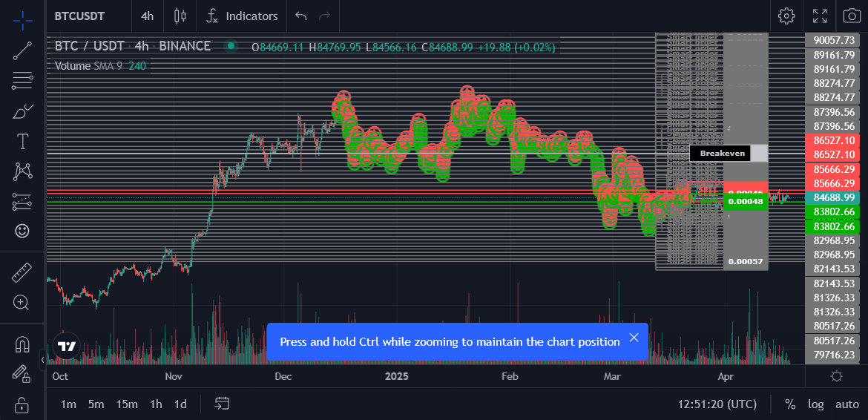Toggle lock all drawing tools

click(x=22, y=404)
